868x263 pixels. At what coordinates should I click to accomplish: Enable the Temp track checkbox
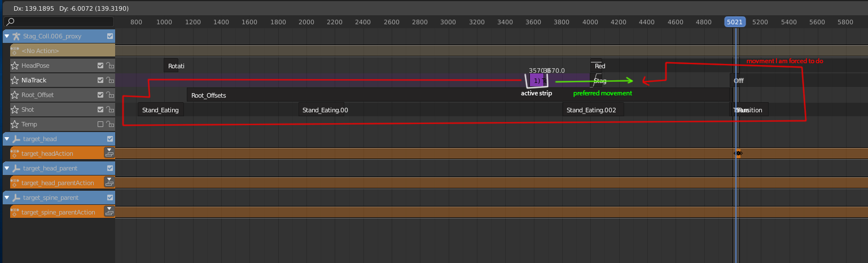(100, 124)
